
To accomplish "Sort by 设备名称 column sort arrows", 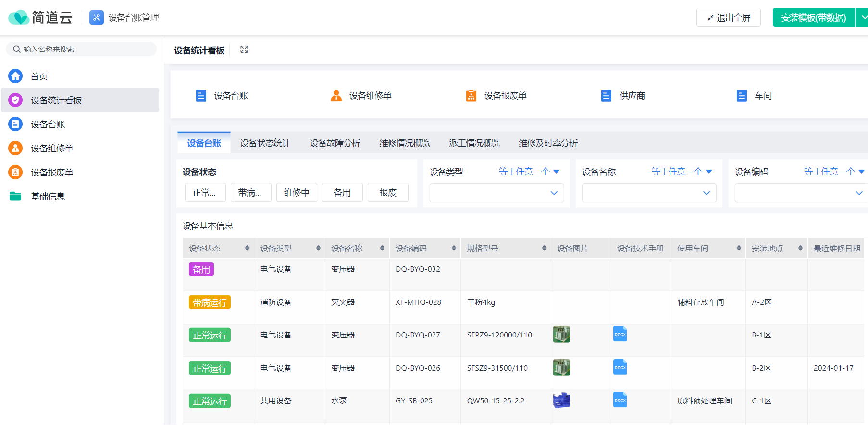I will 382,248.
